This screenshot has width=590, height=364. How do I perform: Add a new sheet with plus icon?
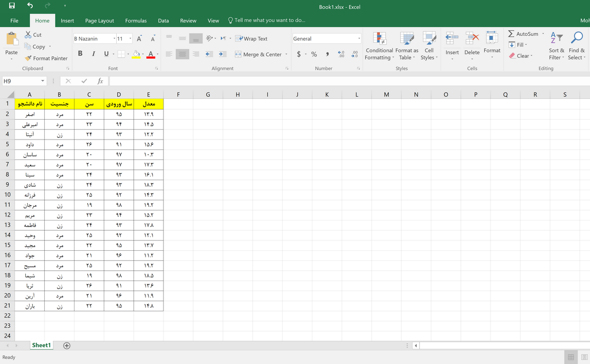point(67,346)
